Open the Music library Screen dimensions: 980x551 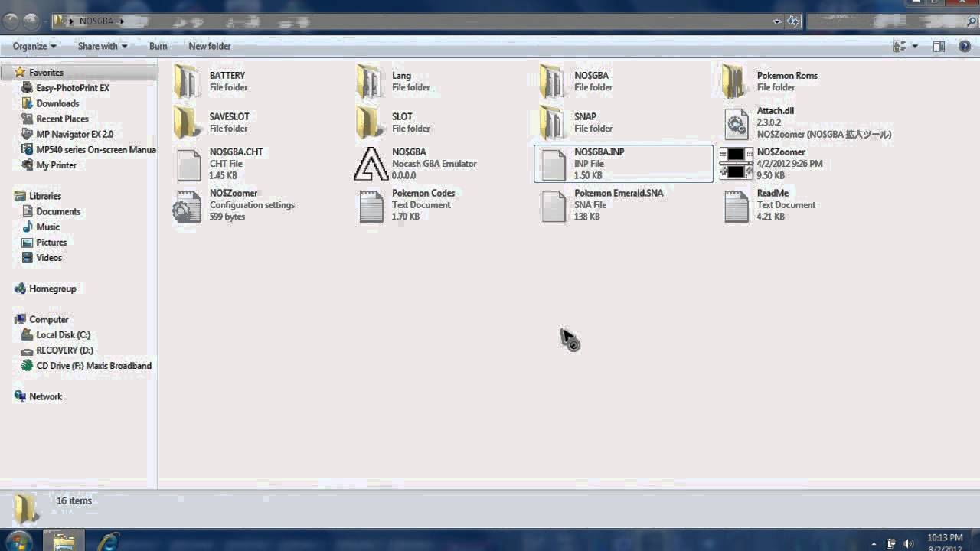(x=47, y=227)
